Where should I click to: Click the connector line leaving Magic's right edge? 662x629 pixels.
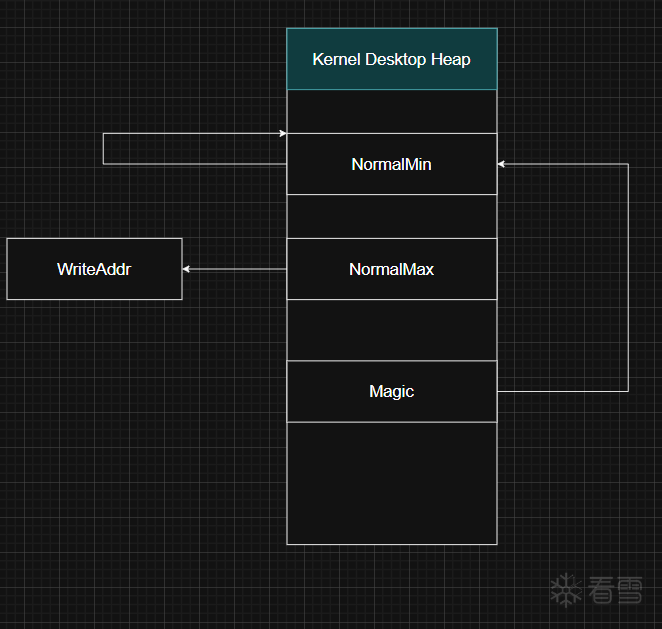coord(560,391)
